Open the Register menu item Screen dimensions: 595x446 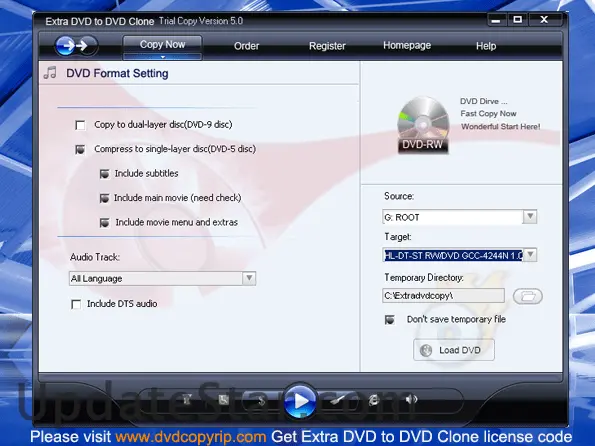[327, 46]
